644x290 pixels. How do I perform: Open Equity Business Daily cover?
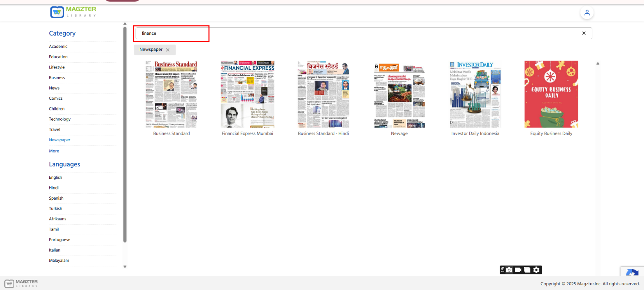point(551,94)
